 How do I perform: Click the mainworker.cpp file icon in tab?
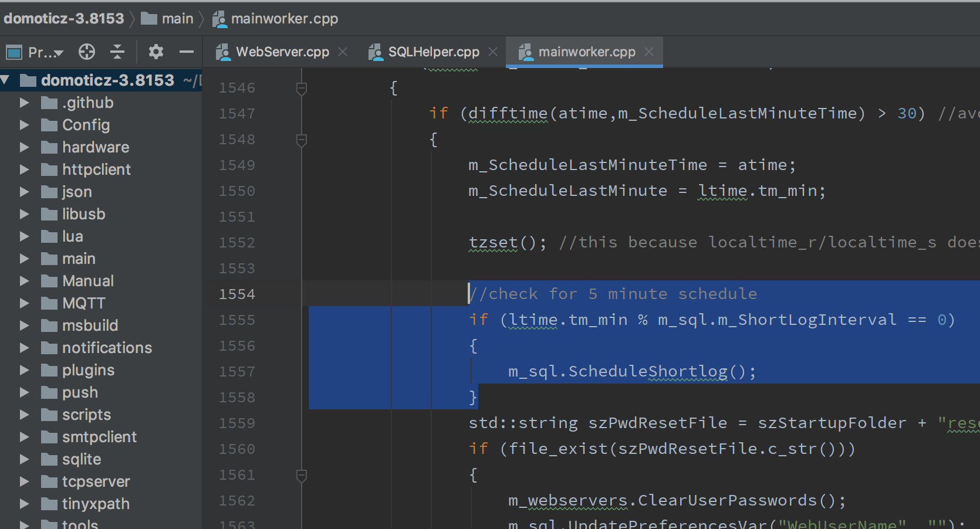coord(525,52)
